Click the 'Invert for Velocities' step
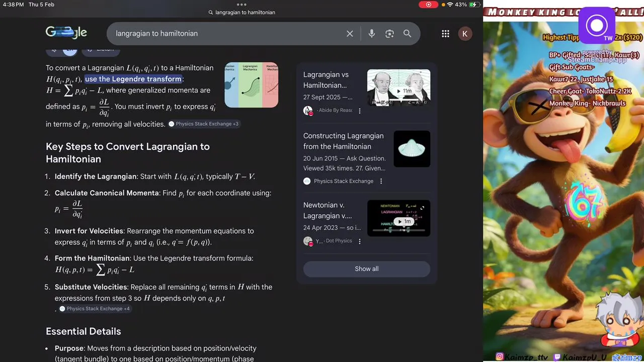This screenshot has height=362, width=644. tap(89, 231)
